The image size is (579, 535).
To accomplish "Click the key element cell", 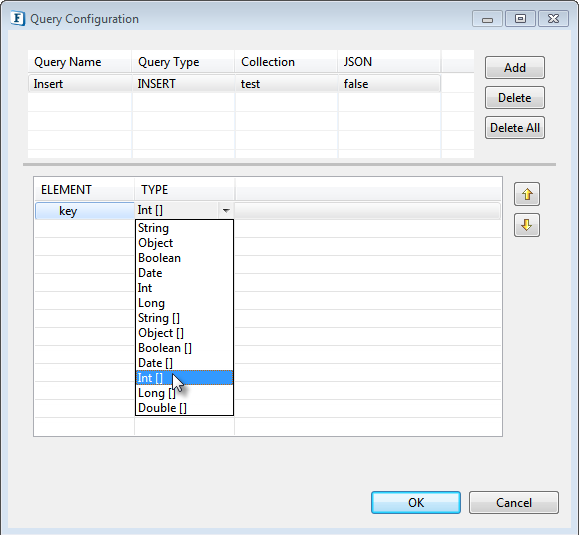I will 85,211.
